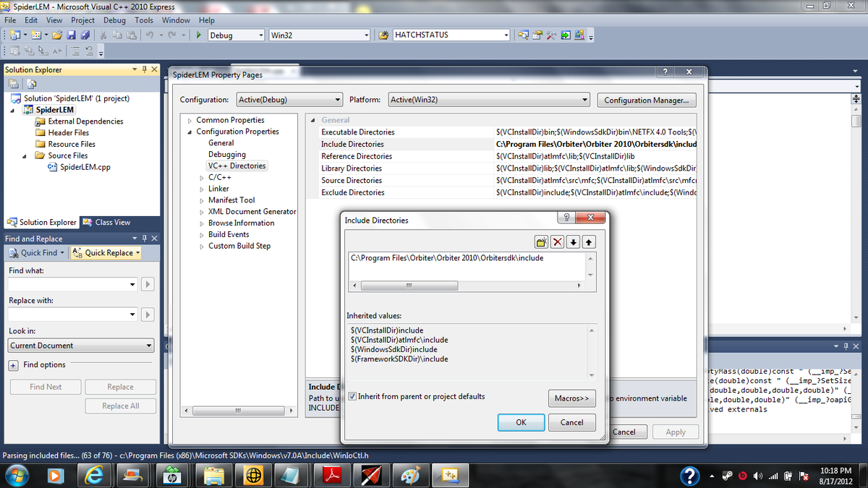
Task: Select the Build Events property node
Action: click(x=229, y=234)
